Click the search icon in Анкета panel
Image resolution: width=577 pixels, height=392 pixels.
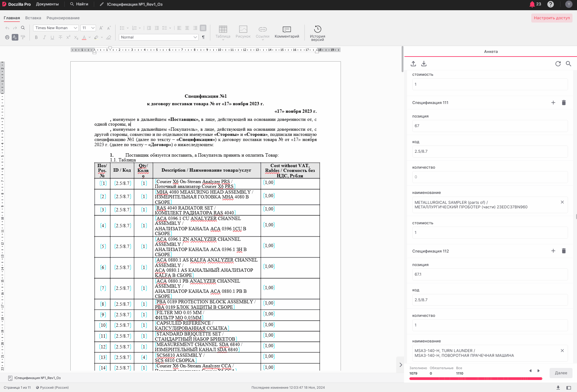click(569, 64)
